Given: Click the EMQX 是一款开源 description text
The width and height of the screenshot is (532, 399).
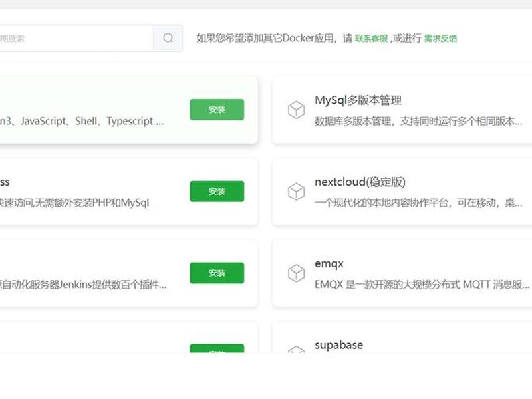Looking at the screenshot, I should [422, 285].
